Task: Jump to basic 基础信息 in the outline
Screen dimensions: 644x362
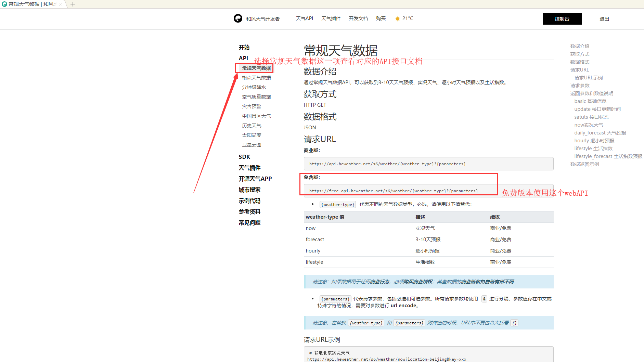Action: point(590,101)
